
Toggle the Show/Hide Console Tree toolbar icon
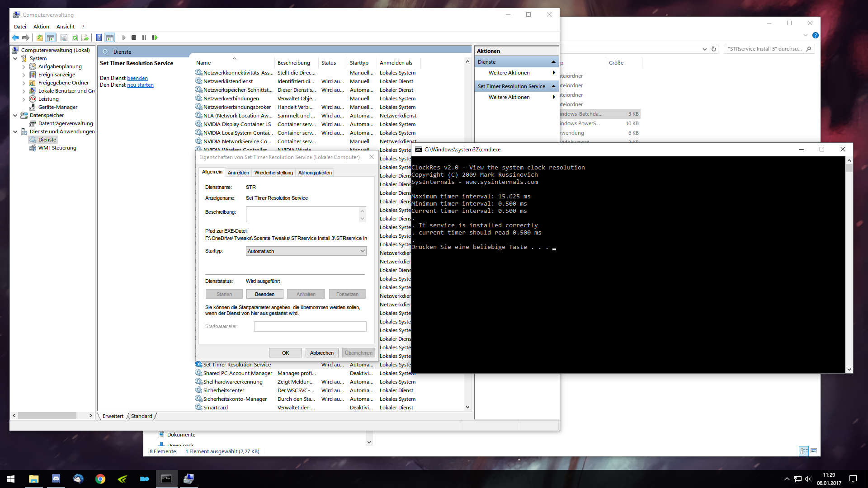coord(51,38)
